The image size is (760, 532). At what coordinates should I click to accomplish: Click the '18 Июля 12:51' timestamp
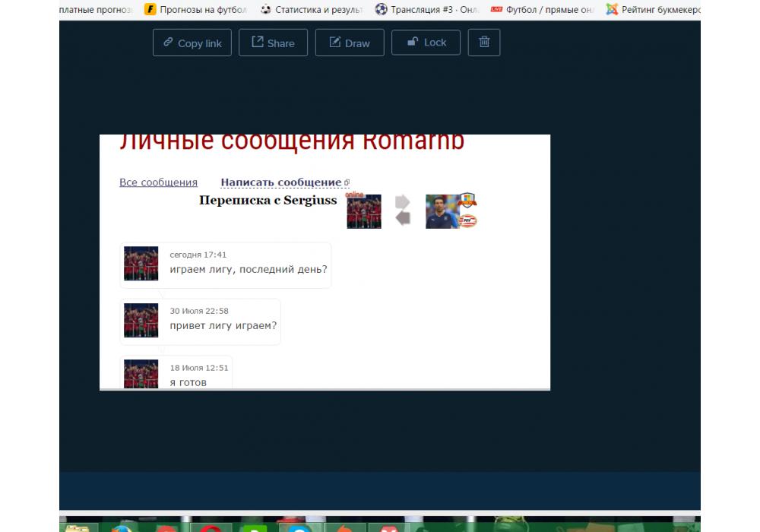[199, 368]
